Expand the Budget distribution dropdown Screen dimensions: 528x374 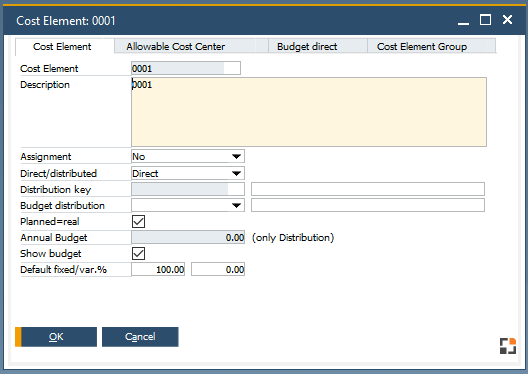pos(188,205)
